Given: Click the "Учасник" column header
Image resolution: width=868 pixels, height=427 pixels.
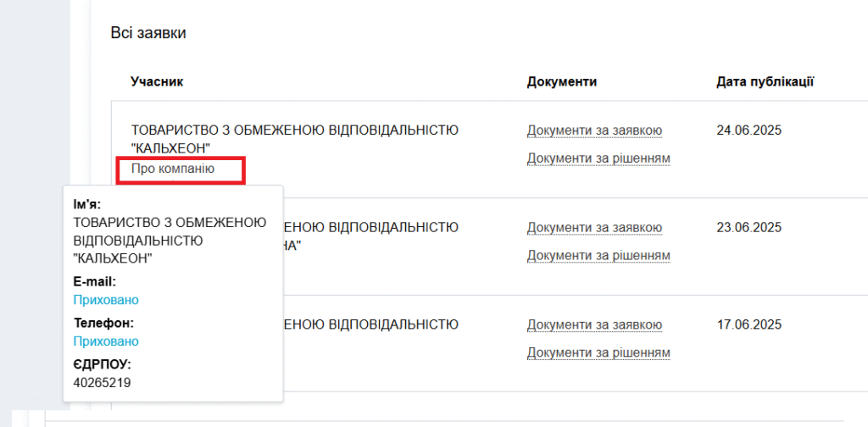Looking at the screenshot, I should 157,81.
